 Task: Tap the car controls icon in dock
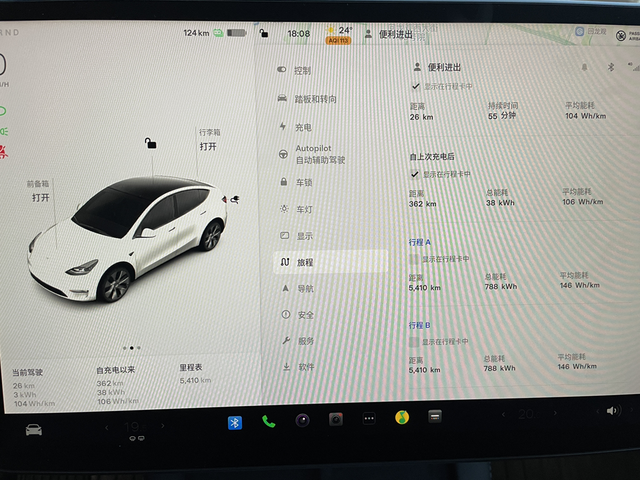(x=33, y=429)
